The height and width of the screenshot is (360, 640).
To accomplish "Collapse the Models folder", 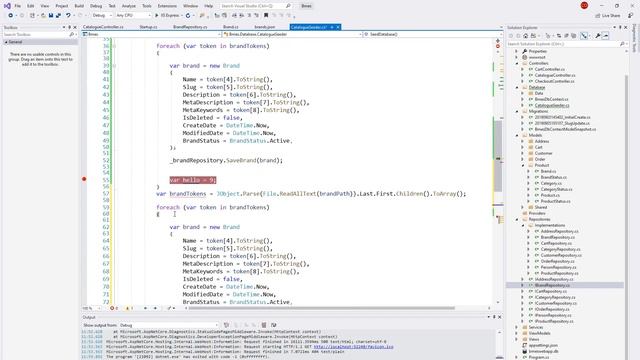I will click(x=517, y=135).
